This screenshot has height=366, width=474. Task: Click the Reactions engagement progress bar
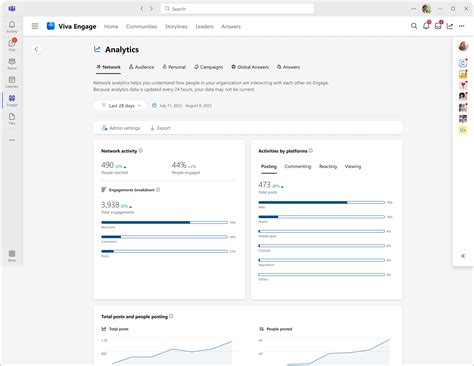[164, 222]
